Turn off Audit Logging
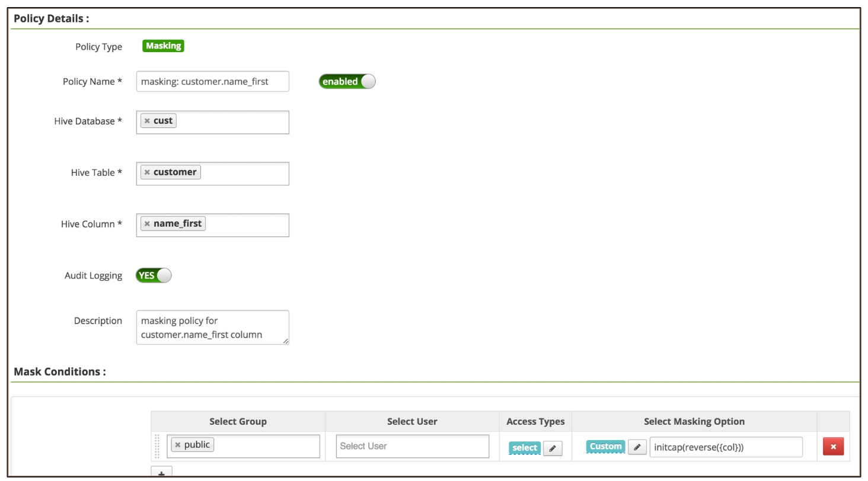This screenshot has height=481, width=868. pos(153,275)
